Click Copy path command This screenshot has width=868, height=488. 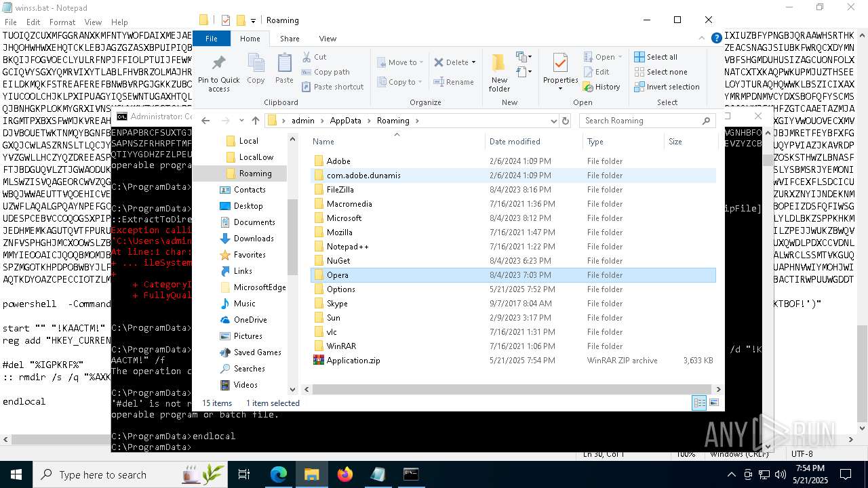click(x=325, y=72)
